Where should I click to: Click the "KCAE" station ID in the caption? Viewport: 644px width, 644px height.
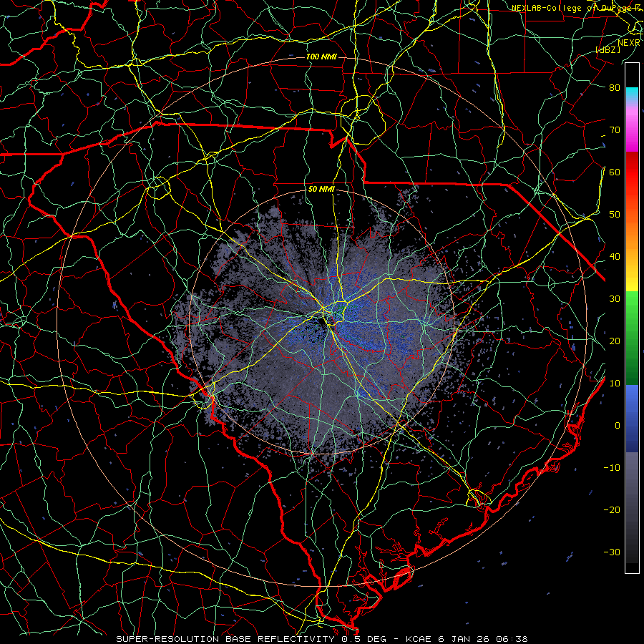click(x=419, y=639)
